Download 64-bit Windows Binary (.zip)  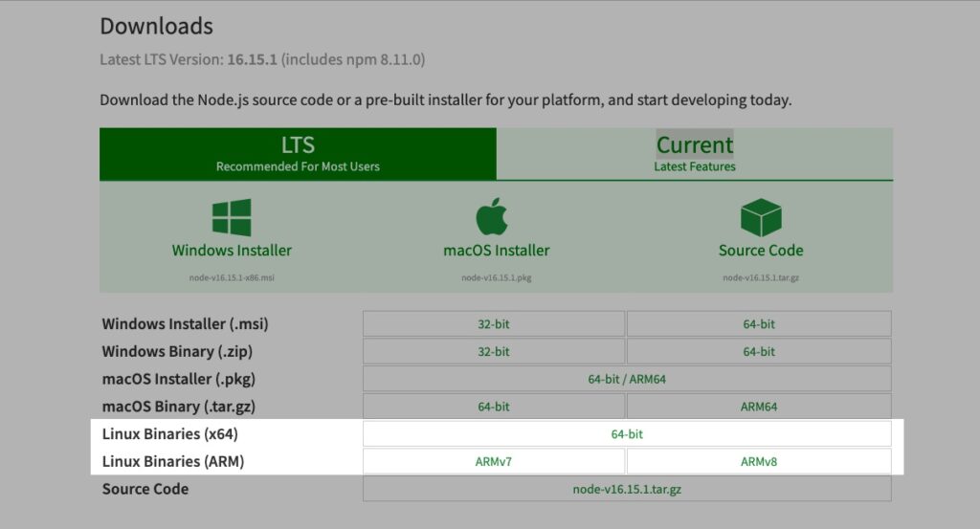click(x=759, y=352)
